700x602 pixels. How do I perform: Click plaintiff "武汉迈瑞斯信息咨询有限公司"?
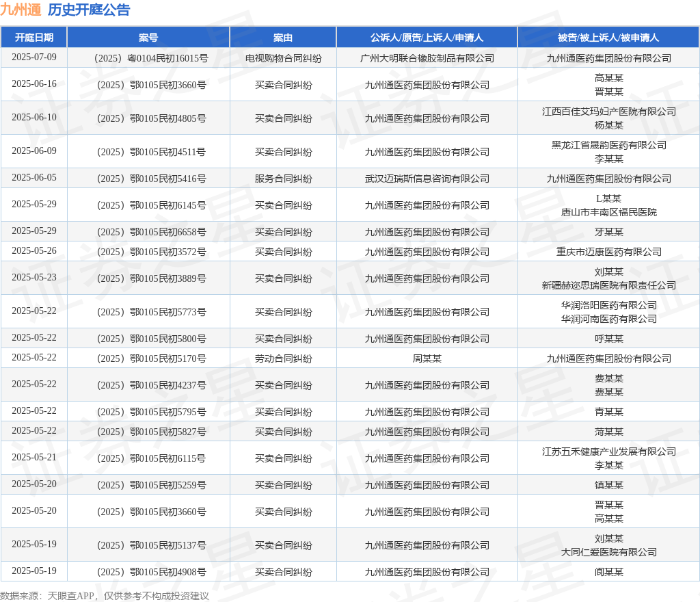[x=427, y=179]
